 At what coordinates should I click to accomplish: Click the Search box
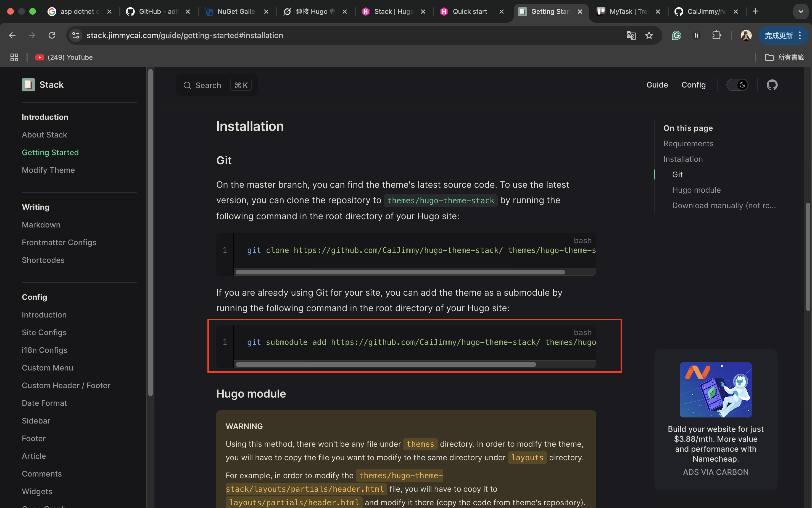coord(217,85)
